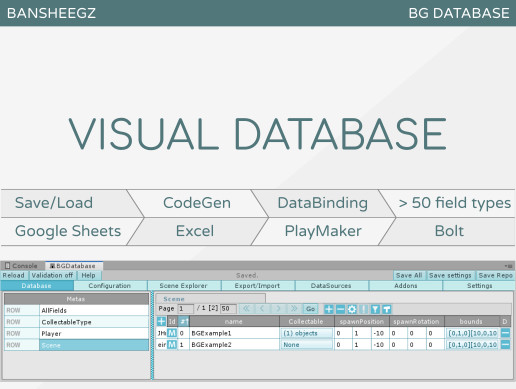Image resolution: width=516 pixels, height=389 pixels.
Task: Click the M icon in BGExample2 row
Action: (172, 344)
